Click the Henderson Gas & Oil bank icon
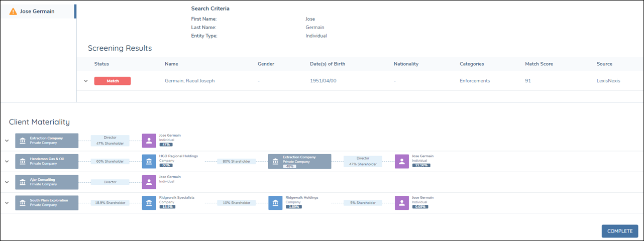644x241 pixels. click(x=22, y=161)
